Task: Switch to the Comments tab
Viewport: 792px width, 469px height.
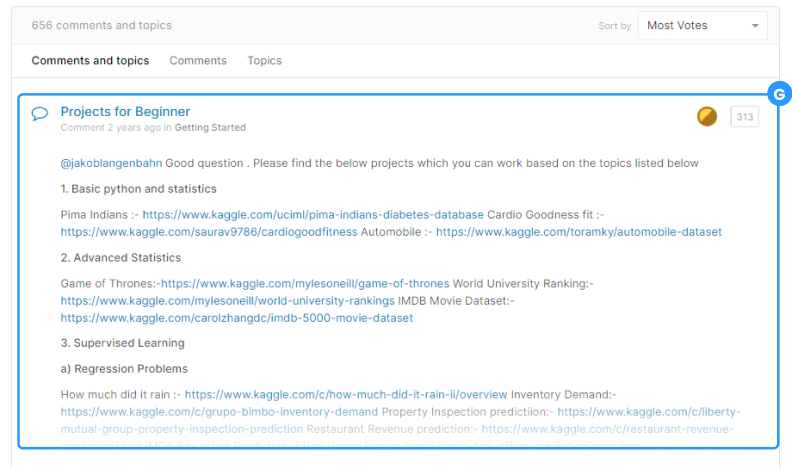Action: point(198,61)
